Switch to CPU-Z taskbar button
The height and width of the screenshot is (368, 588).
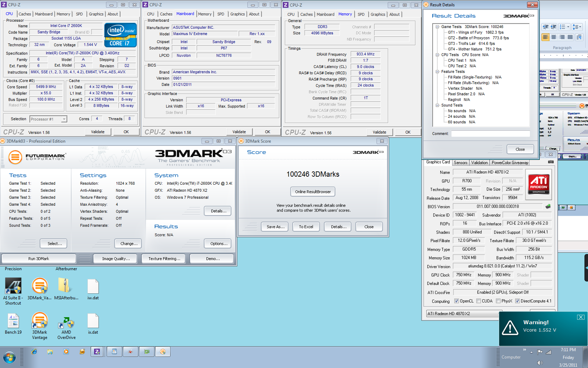click(97, 352)
